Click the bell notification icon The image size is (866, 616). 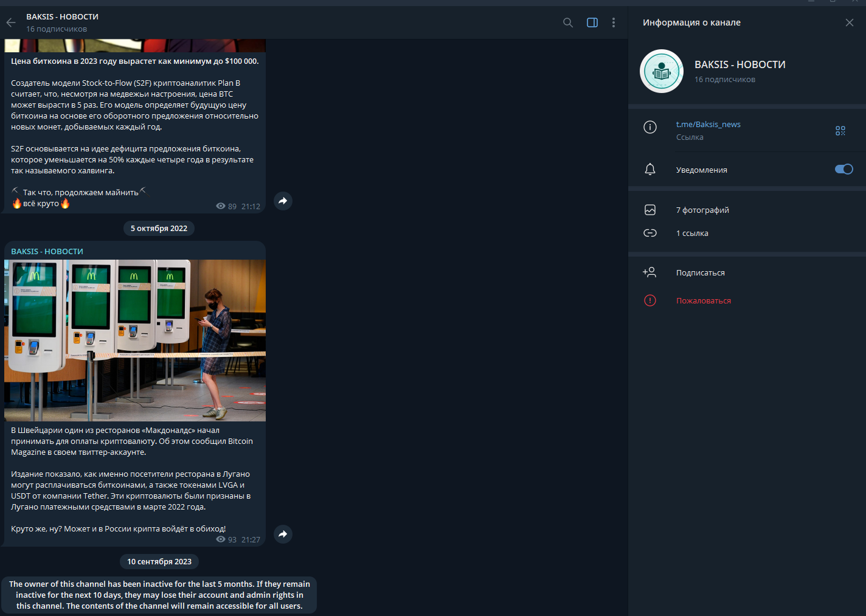pos(650,170)
